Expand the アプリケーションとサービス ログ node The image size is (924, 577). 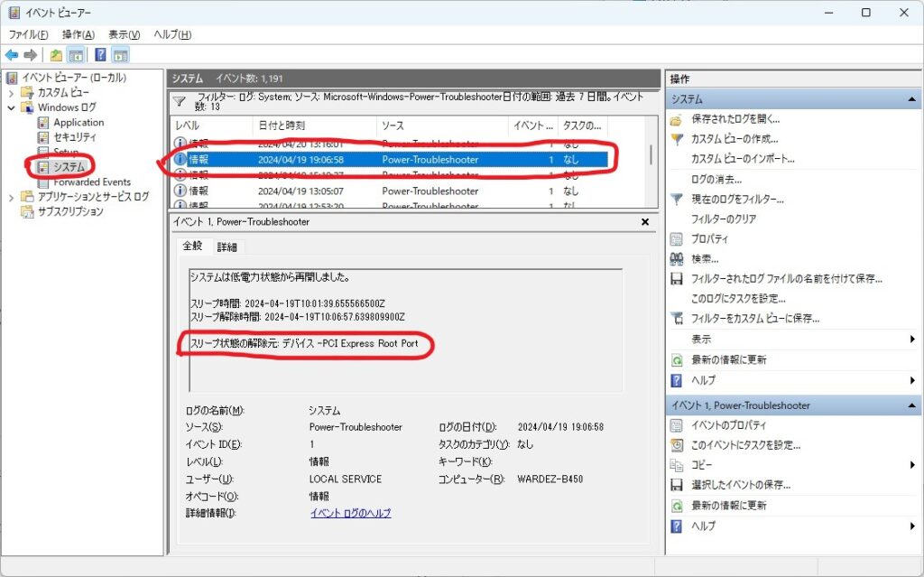[x=11, y=197]
